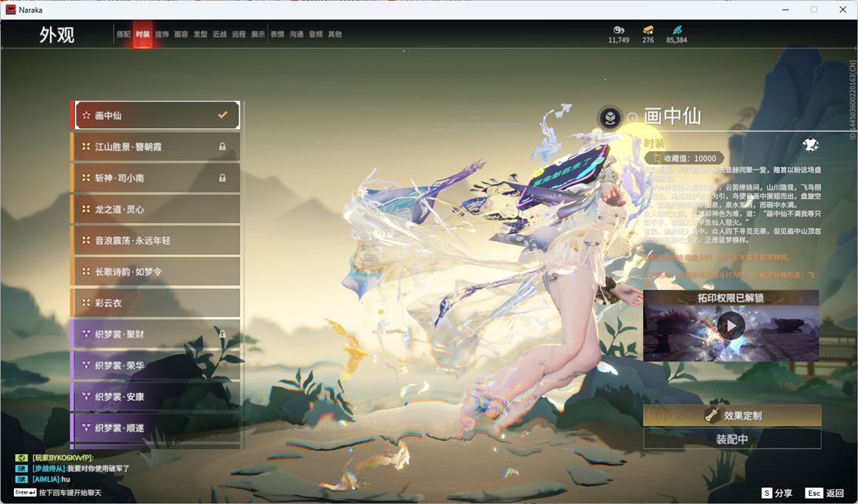The height and width of the screenshot is (504, 858).
Task: Select the 时装 tab
Action: [x=142, y=34]
